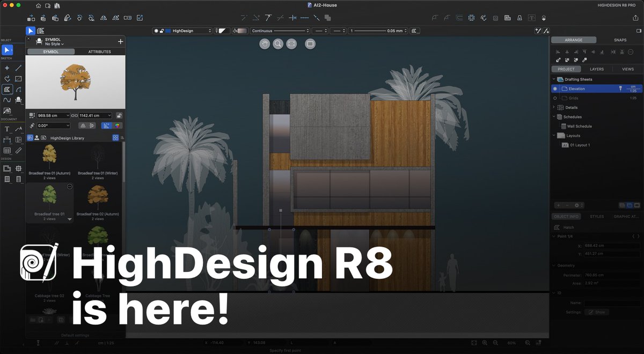Select the Line tool in Sketch tools
The height and width of the screenshot is (354, 644).
[19, 68]
